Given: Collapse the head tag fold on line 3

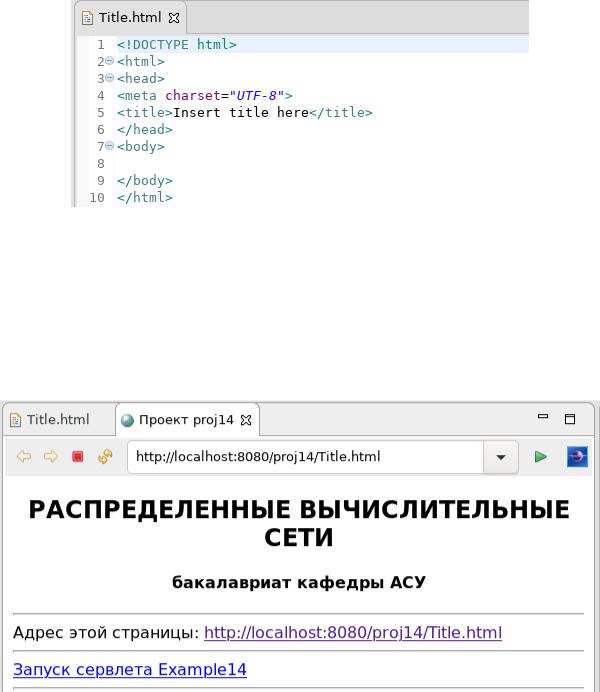Looking at the screenshot, I should click(x=110, y=78).
